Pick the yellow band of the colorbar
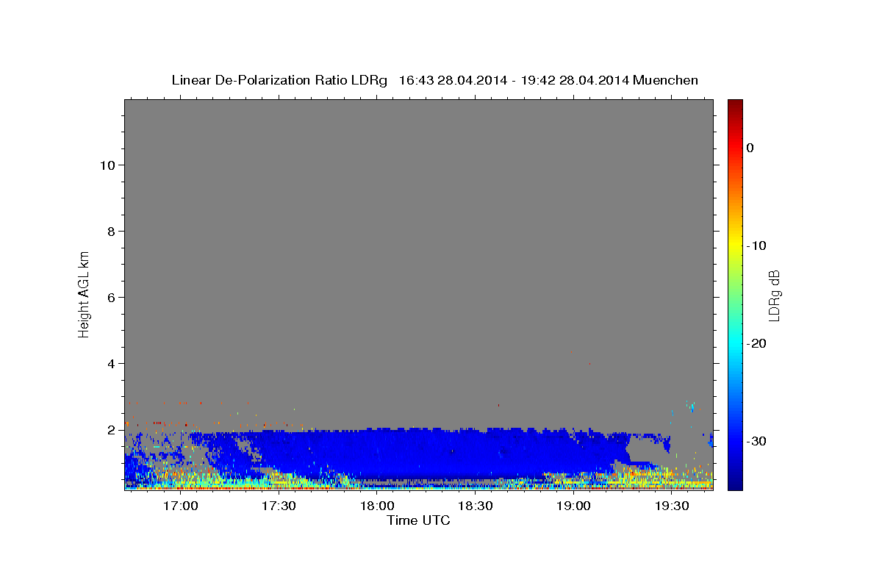882x588 pixels. (x=735, y=245)
